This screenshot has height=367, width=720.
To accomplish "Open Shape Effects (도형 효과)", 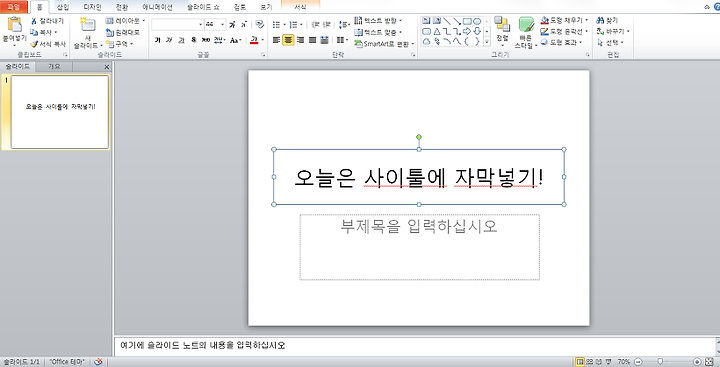I will click(562, 43).
